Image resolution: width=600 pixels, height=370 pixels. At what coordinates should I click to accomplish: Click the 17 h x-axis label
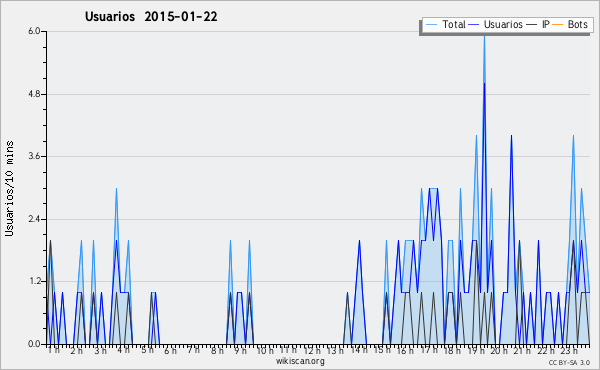click(x=429, y=350)
